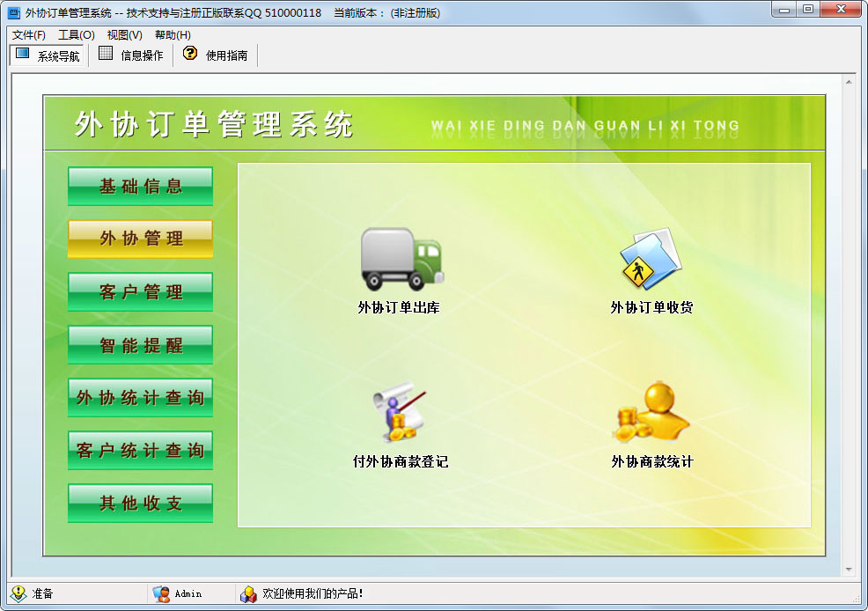Open the 其他收支 section

point(141,504)
